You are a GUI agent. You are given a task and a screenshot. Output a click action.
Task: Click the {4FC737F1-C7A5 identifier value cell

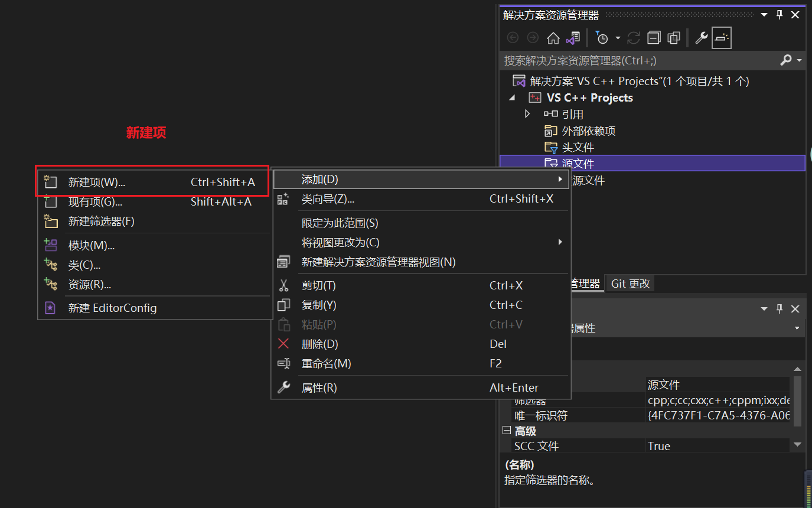[718, 415]
